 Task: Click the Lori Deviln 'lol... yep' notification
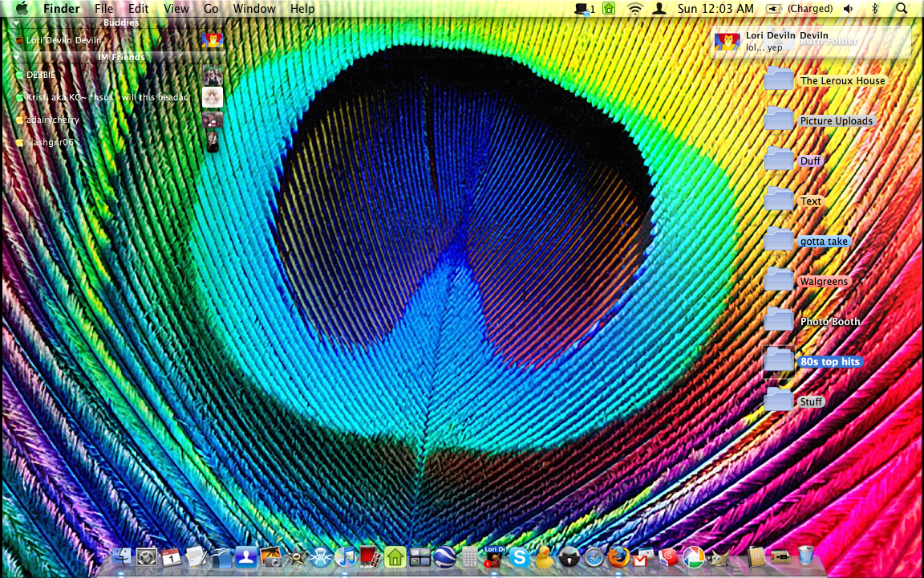(x=811, y=41)
